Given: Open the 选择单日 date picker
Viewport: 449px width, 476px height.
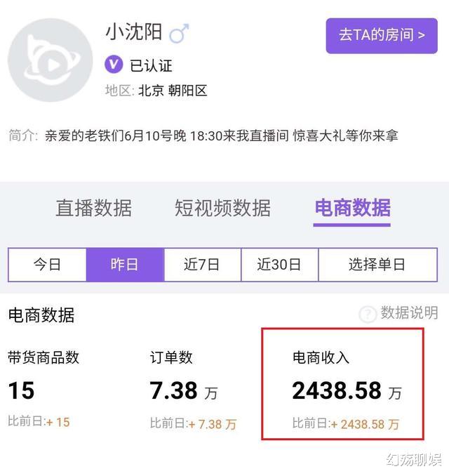Looking at the screenshot, I should [x=377, y=265].
